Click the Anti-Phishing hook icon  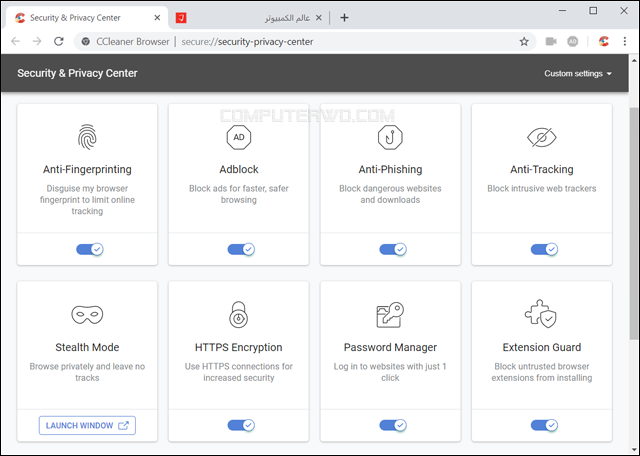point(390,137)
